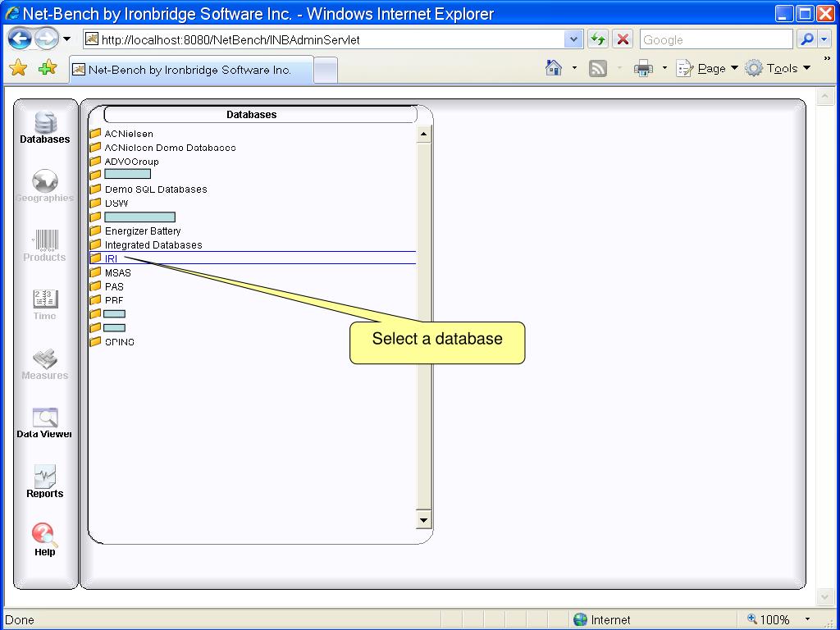Click the folder icon beside PAS
This screenshot has height=630, width=840.
95,286
